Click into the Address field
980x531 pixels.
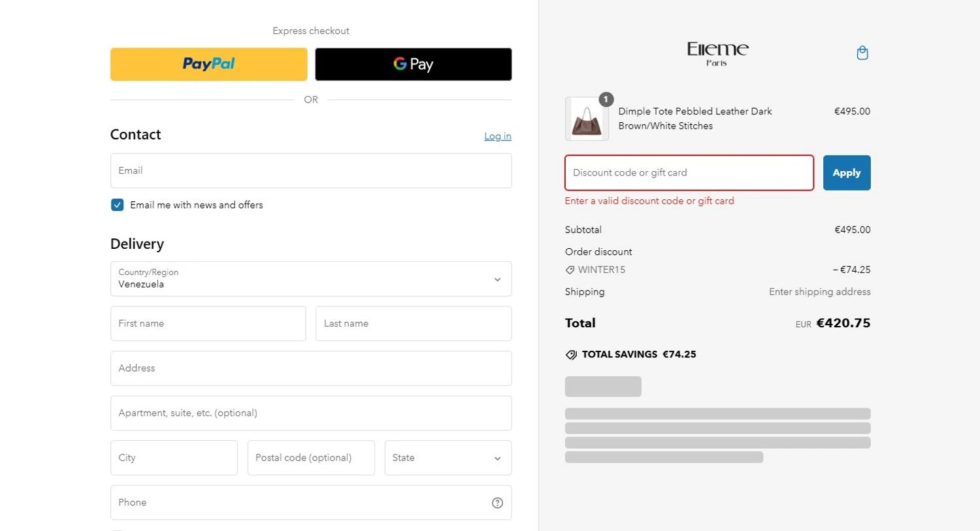coord(311,368)
